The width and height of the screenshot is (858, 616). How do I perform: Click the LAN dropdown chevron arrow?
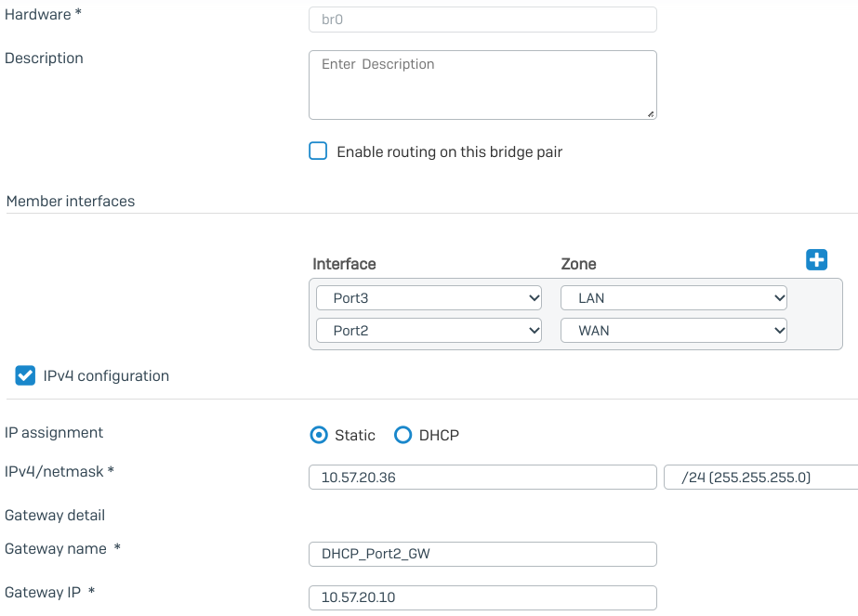pyautogui.click(x=779, y=298)
